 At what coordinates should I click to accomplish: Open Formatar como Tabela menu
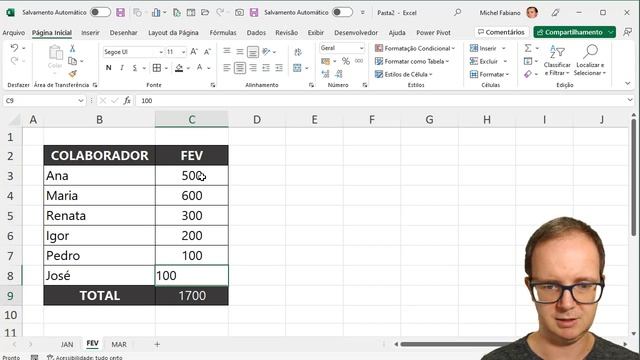coord(412,61)
